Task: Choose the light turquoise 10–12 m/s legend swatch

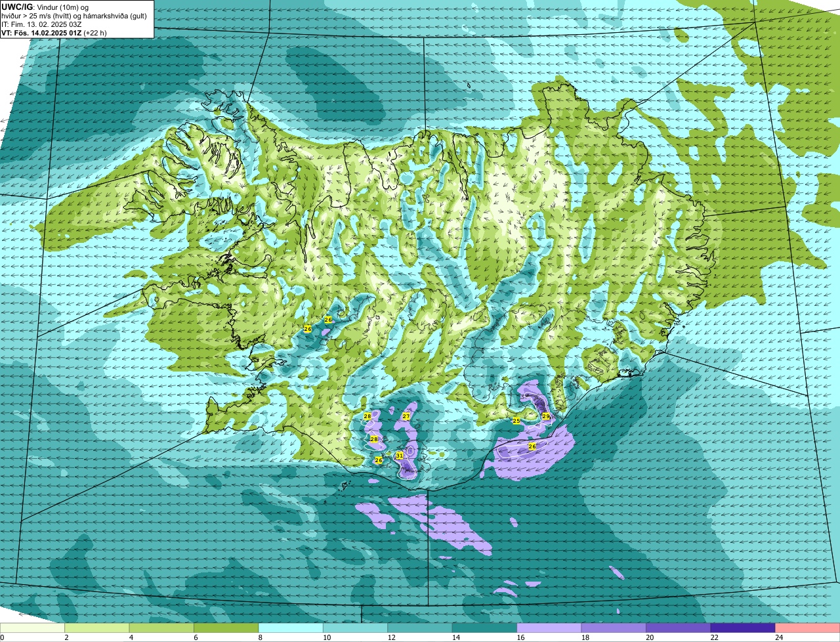Action: coord(356,628)
